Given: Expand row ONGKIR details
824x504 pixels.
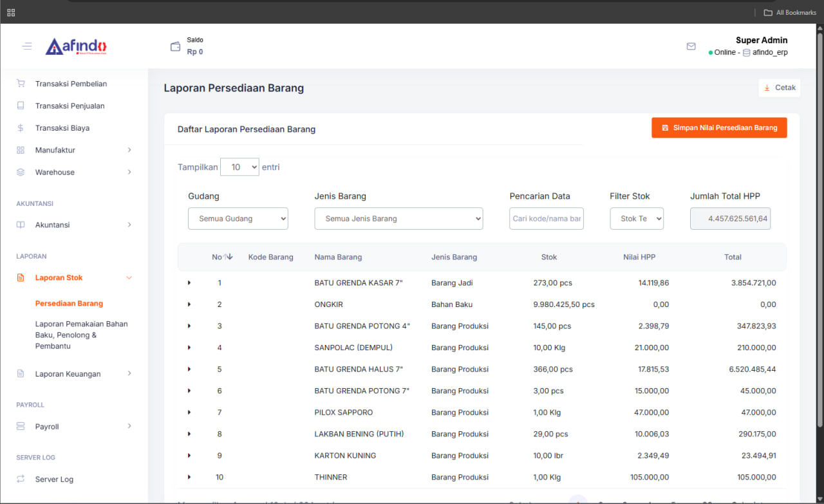Looking at the screenshot, I should (x=189, y=304).
